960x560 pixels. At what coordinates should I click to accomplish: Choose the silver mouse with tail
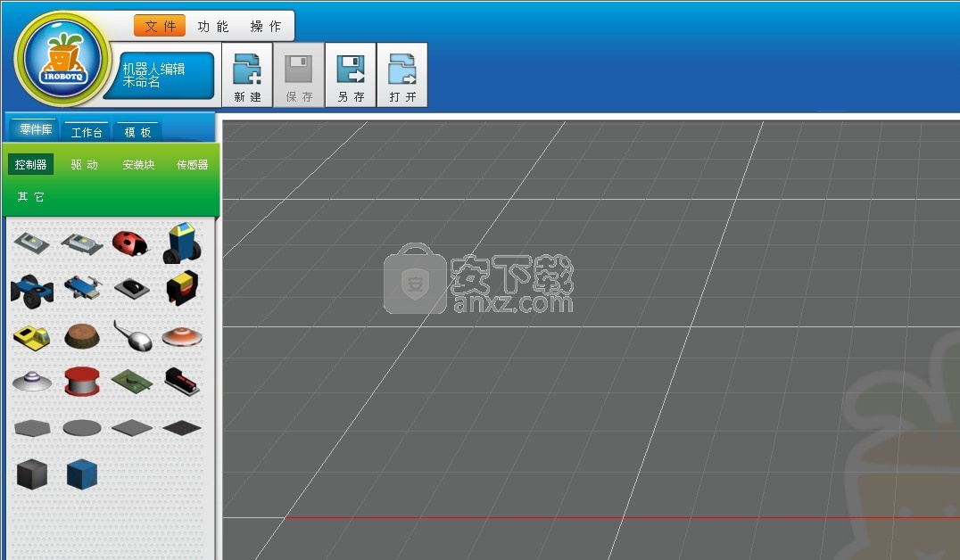point(132,336)
